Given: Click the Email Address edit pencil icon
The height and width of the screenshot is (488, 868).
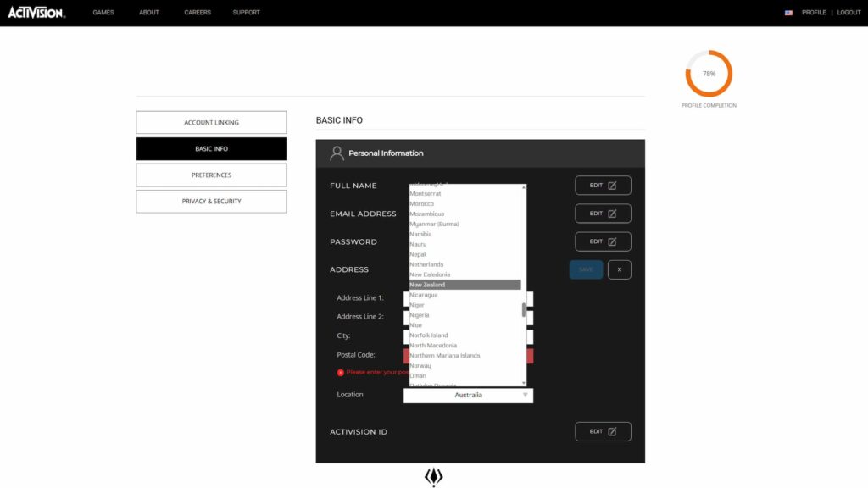Looking at the screenshot, I should [x=612, y=213].
